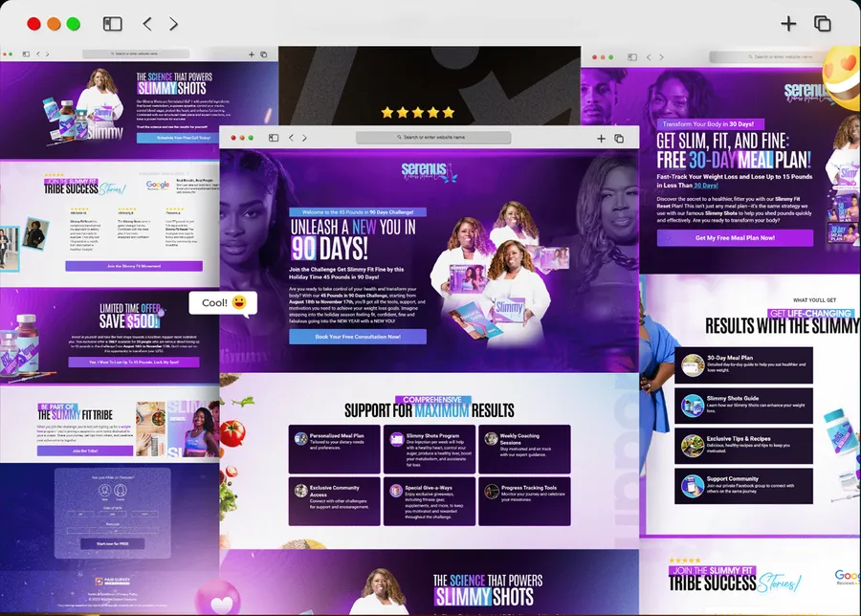The height and width of the screenshot is (616, 861).
Task: Click the Google Reviews logo in the left window
Action: point(158,186)
